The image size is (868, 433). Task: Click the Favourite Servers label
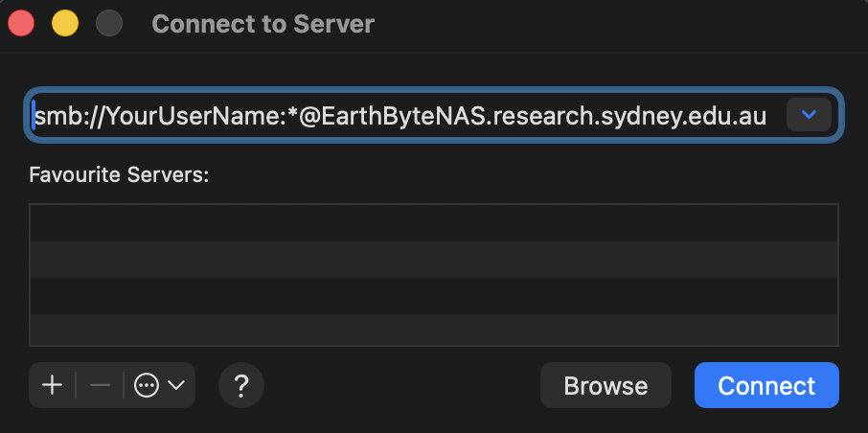(120, 175)
